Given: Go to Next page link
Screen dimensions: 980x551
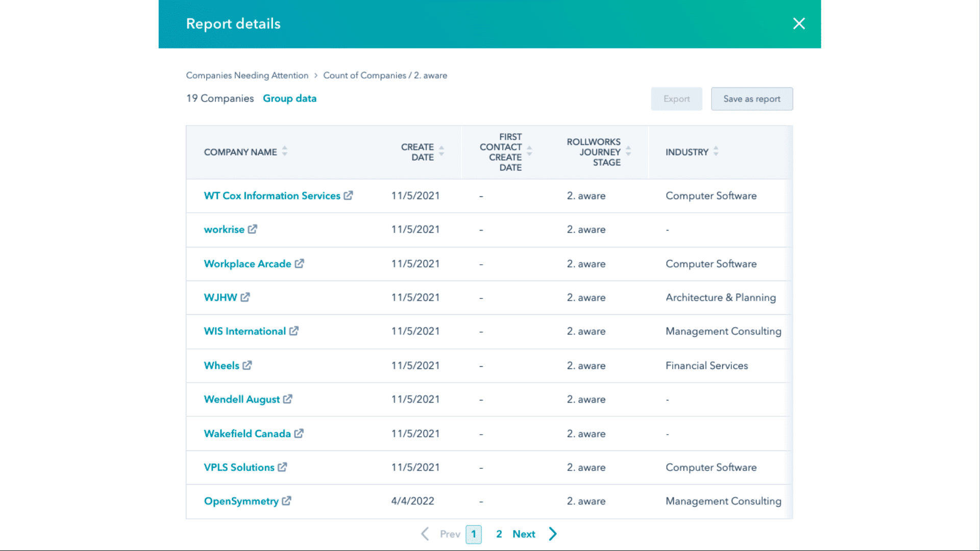Looking at the screenshot, I should (x=524, y=534).
